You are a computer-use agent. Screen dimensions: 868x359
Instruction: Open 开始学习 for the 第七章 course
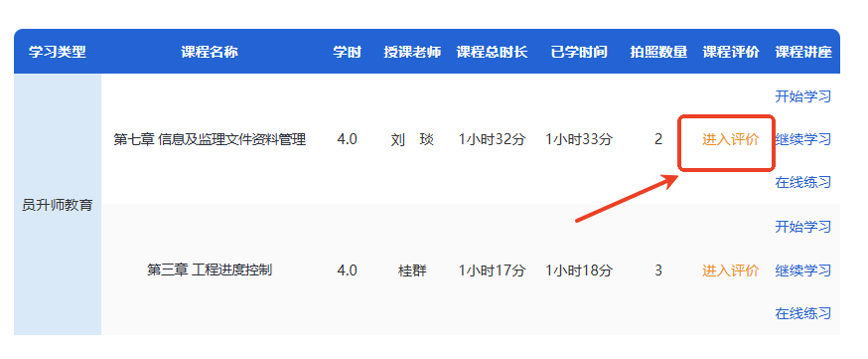(802, 96)
